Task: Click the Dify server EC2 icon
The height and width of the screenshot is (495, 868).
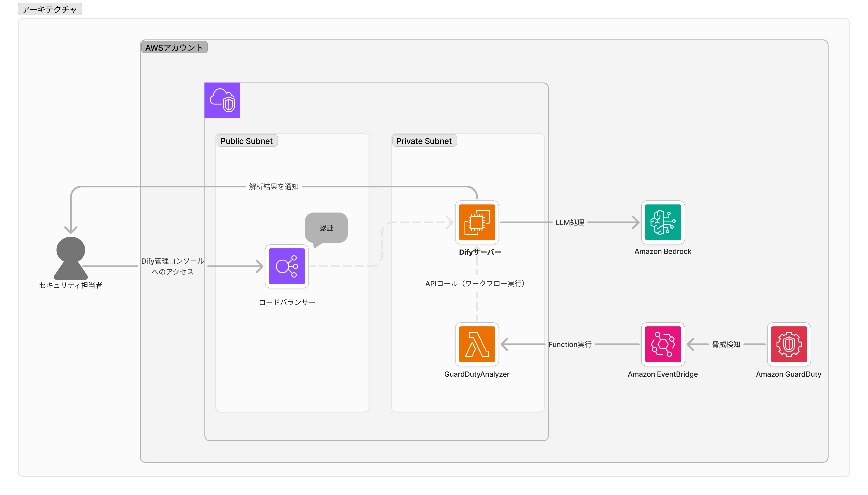Action: coord(477,222)
